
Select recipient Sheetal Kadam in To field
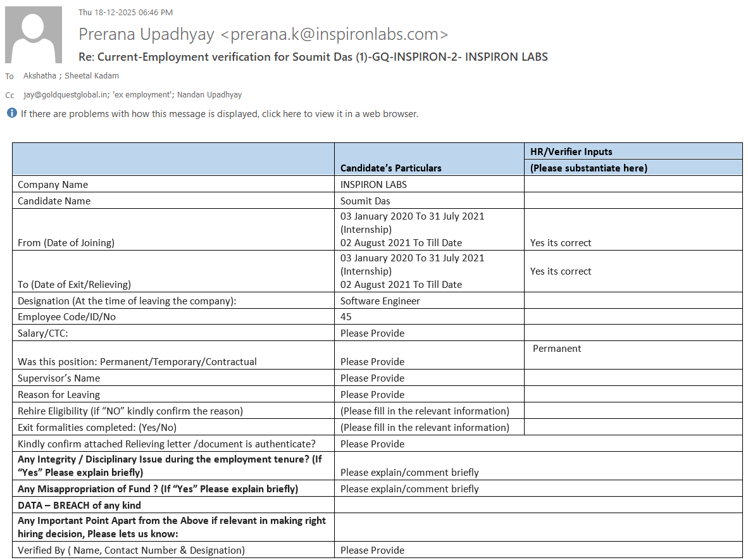pyautogui.click(x=92, y=75)
